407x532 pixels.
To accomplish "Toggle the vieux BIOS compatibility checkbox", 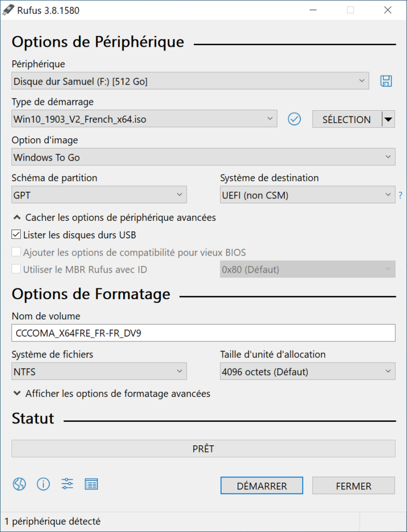I will click(x=16, y=252).
